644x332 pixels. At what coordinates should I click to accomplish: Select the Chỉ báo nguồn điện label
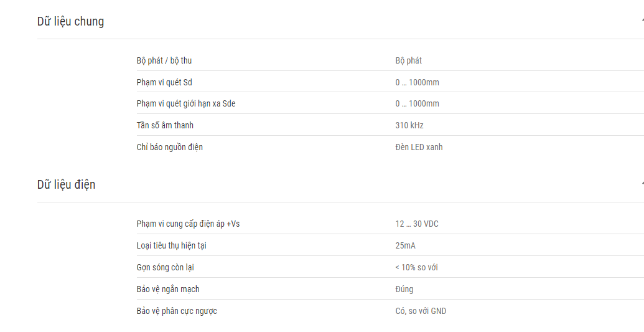coord(169,147)
